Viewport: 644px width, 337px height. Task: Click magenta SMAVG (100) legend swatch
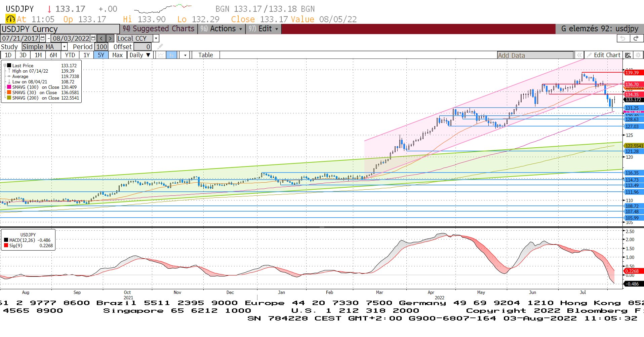pyautogui.click(x=9, y=87)
